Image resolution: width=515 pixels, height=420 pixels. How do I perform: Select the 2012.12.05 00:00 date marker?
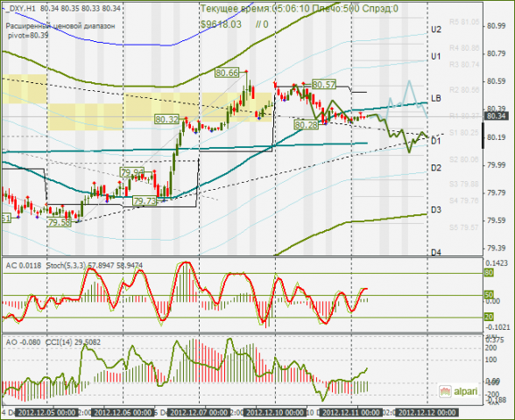(46, 412)
